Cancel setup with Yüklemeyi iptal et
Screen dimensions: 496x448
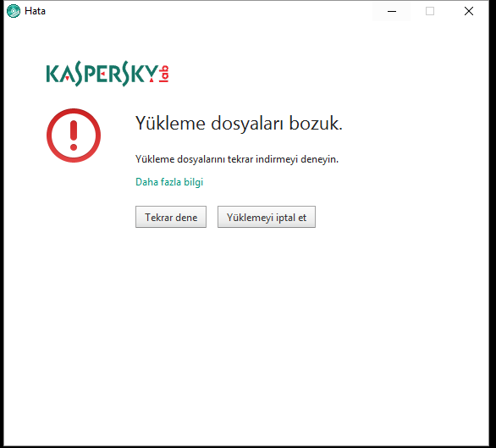267,217
